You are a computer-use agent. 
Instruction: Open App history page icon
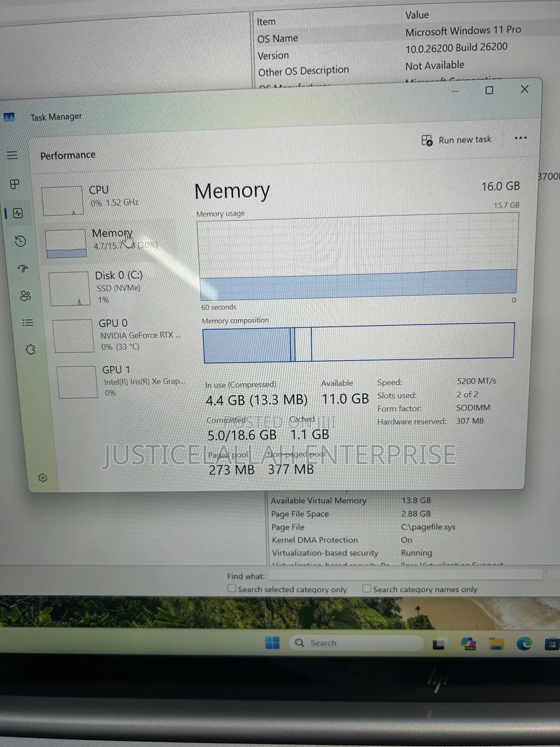pyautogui.click(x=20, y=241)
